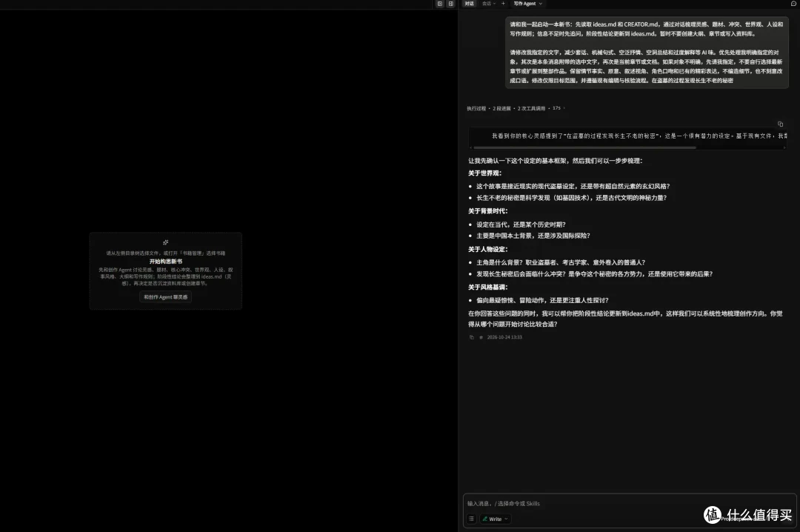The image size is (800, 532).
Task: Open the 写作 Agent dropdown
Action: [528, 4]
